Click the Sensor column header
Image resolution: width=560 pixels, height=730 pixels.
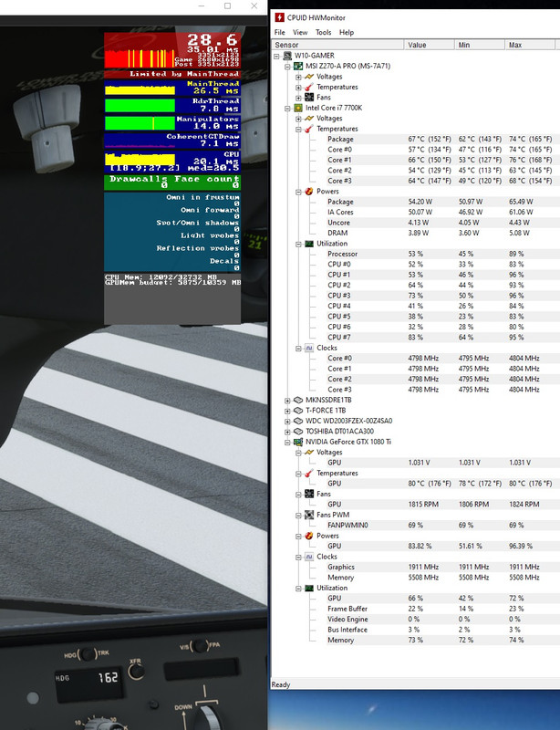click(x=337, y=45)
